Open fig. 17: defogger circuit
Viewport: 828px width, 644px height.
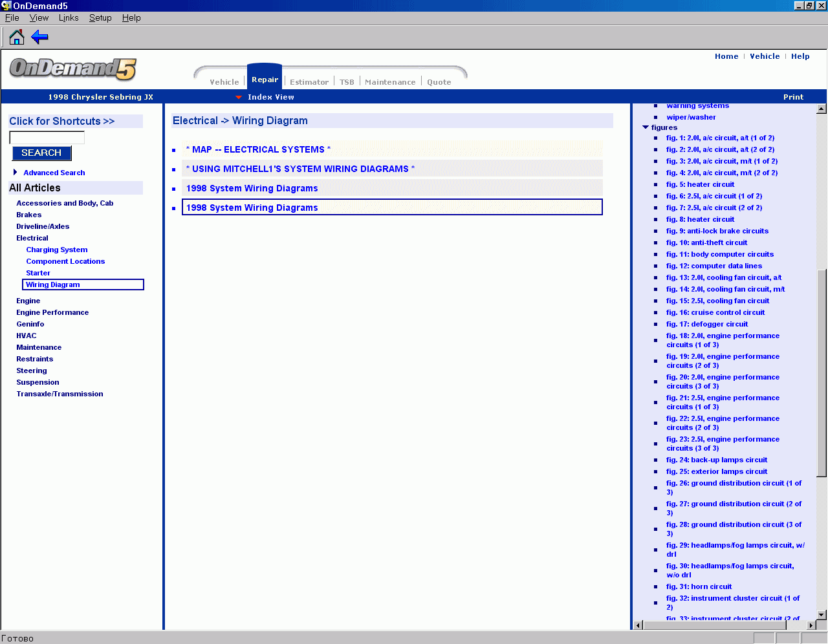[x=707, y=324]
